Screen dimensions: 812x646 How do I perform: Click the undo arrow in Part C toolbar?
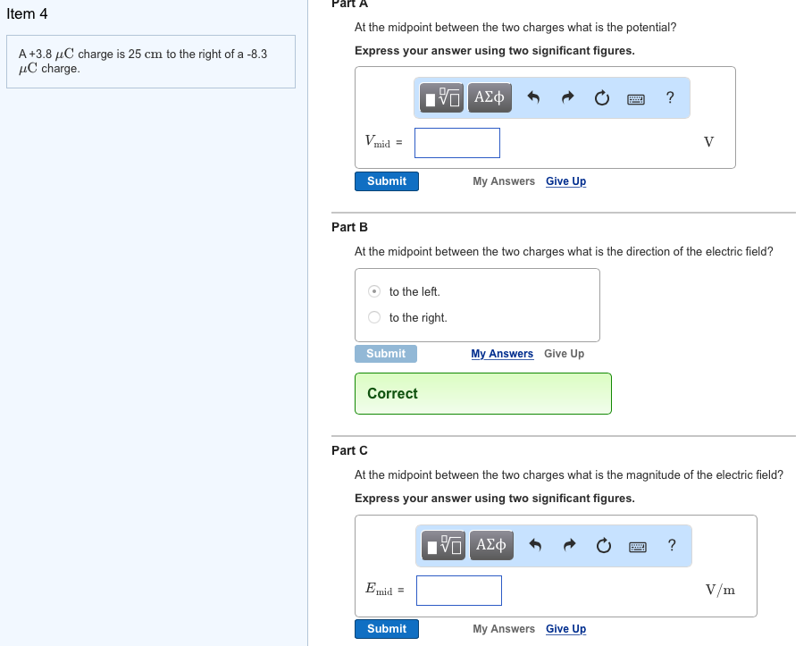coord(535,545)
